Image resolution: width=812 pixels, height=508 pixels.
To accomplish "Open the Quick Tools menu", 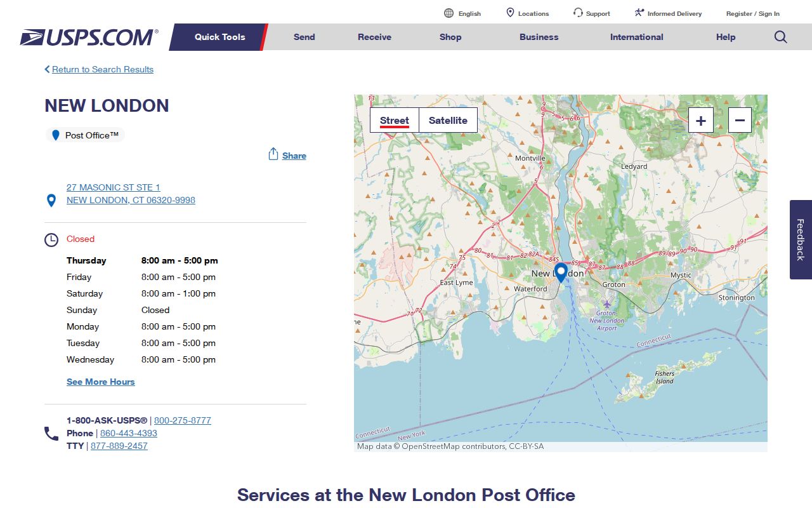I will 219,37.
